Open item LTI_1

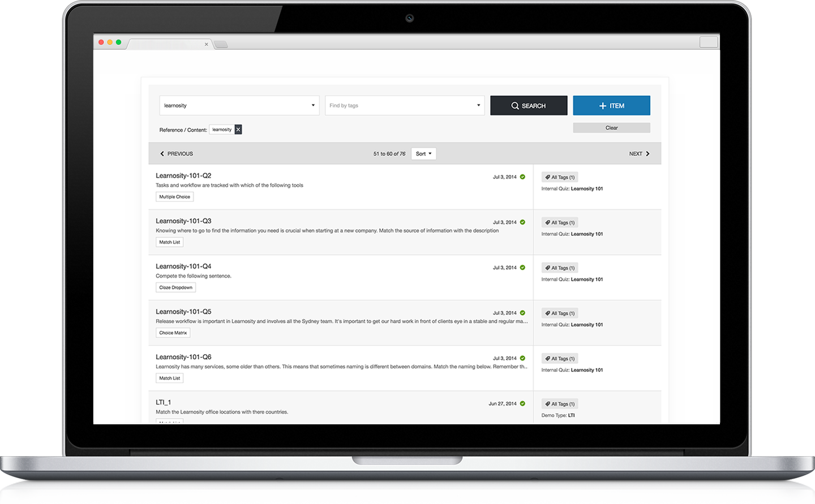pos(163,402)
